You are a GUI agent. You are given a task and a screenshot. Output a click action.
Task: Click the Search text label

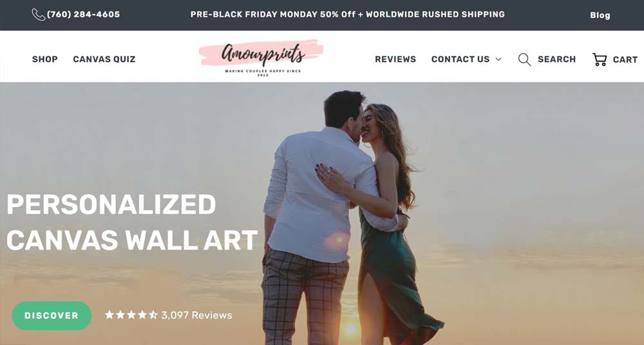click(556, 59)
